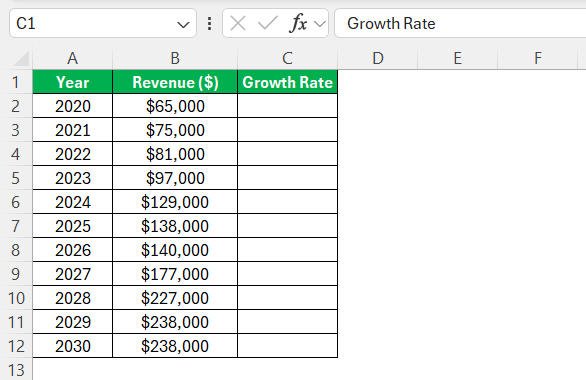
Task: Select row 13 header
Action: pos(16,370)
